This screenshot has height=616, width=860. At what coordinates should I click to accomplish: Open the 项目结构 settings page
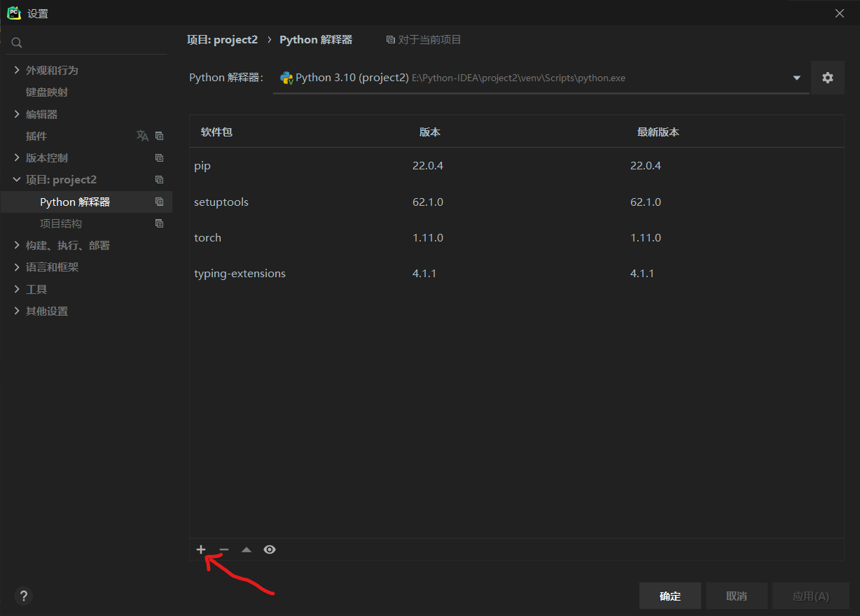61,223
